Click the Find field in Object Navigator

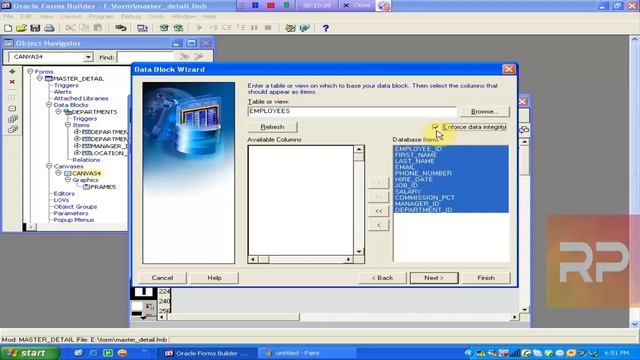pyautogui.click(x=145, y=57)
